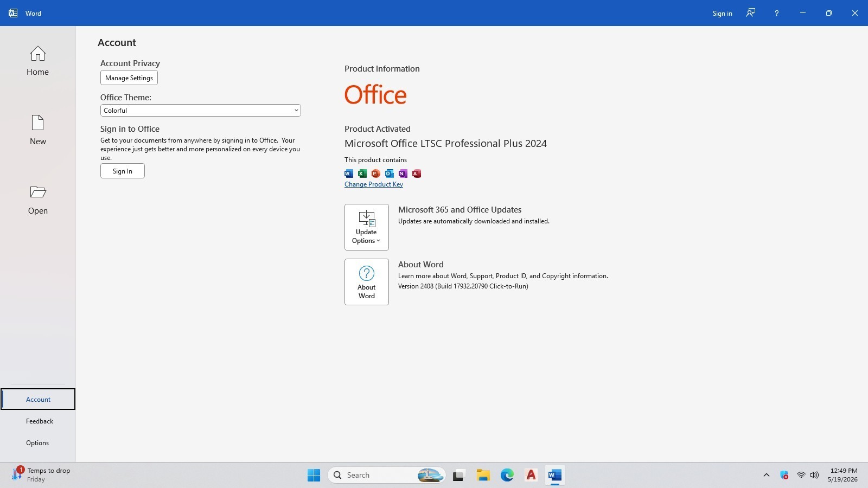This screenshot has width=868, height=488.
Task: Click the PowerPoint icon under This product contains
Action: pos(376,174)
